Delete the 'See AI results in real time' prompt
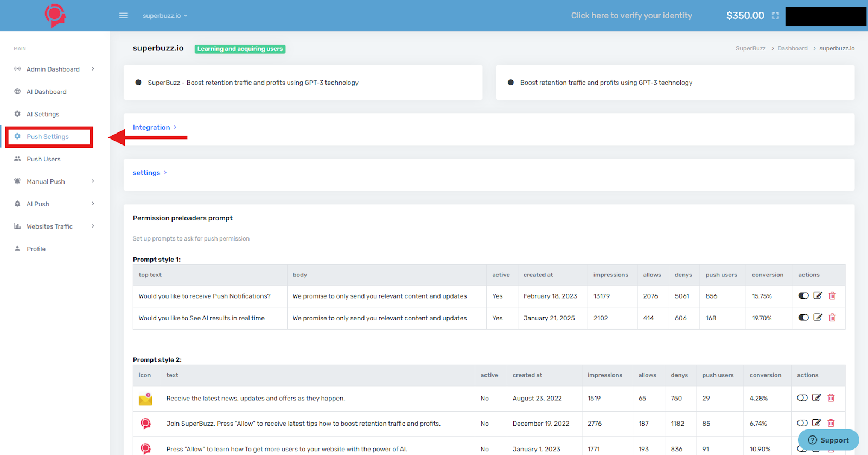 pyautogui.click(x=832, y=318)
